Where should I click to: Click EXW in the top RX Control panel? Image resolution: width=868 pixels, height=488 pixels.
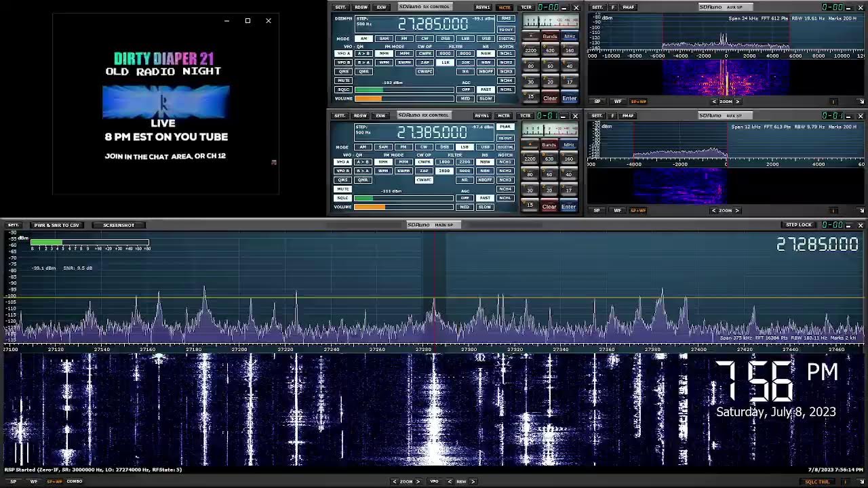click(x=381, y=7)
